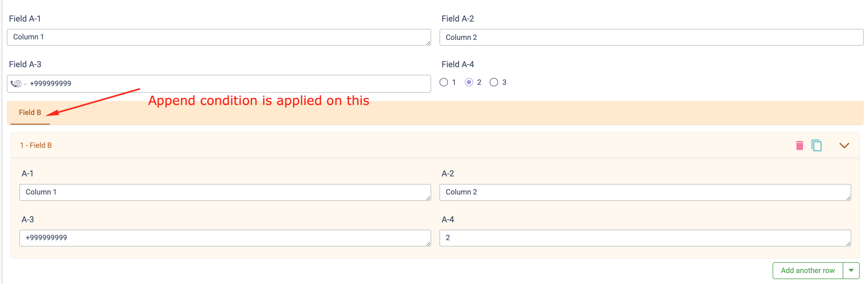Open the Add another row dropdown arrow
Viewport: 868px width, 284px height.
(x=851, y=271)
